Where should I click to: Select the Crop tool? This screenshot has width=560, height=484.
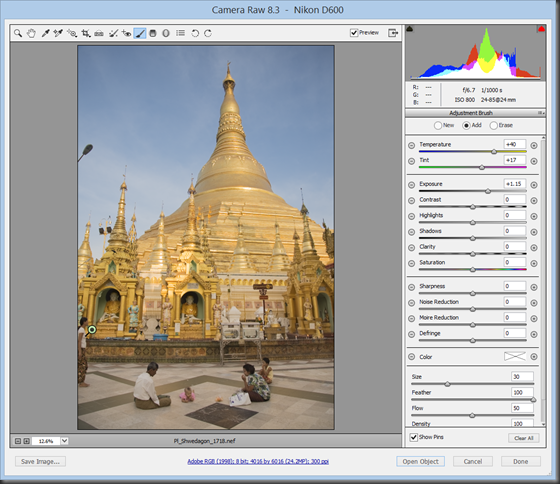coord(86,33)
